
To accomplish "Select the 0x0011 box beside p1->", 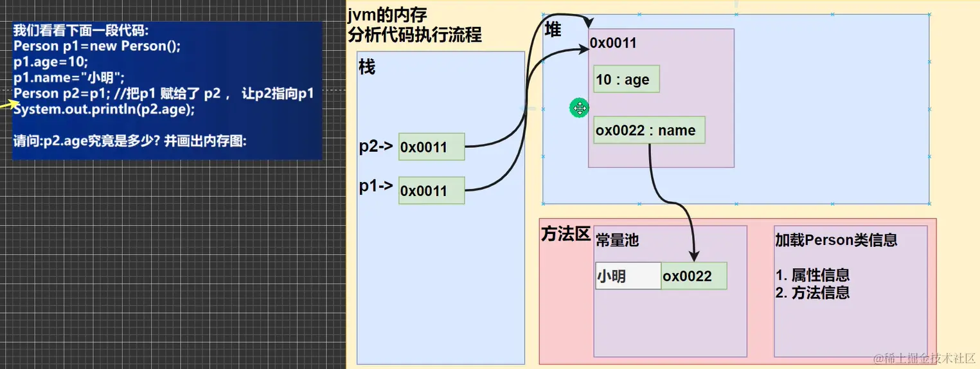I will (431, 190).
